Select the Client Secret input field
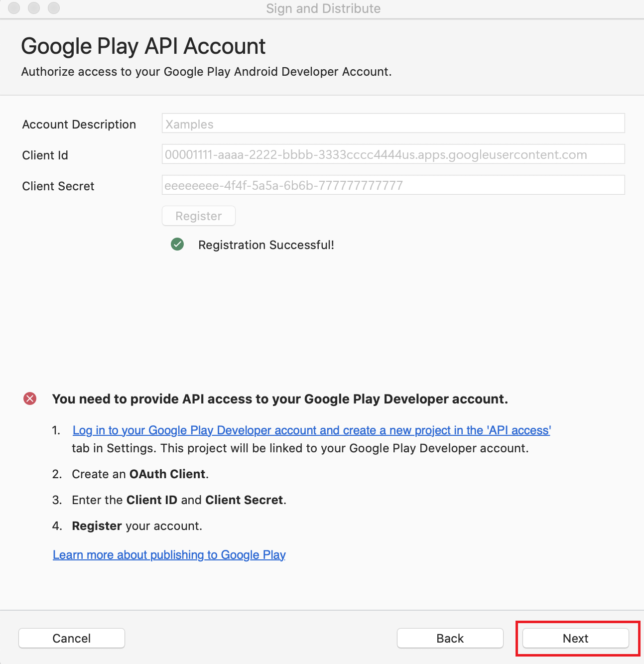 [x=393, y=185]
